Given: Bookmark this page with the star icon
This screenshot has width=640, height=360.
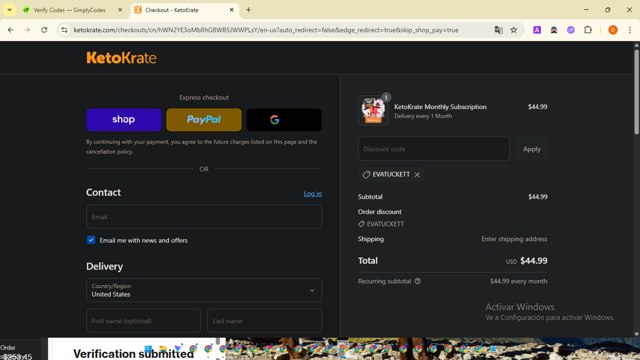Looking at the screenshot, I should (514, 30).
